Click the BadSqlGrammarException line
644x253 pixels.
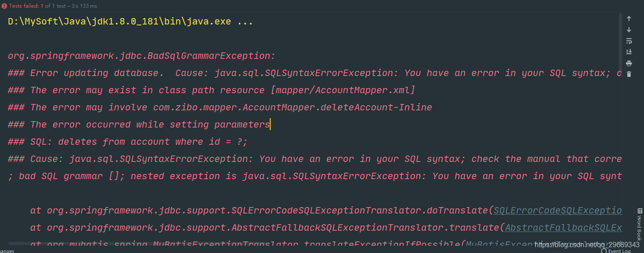(141, 56)
